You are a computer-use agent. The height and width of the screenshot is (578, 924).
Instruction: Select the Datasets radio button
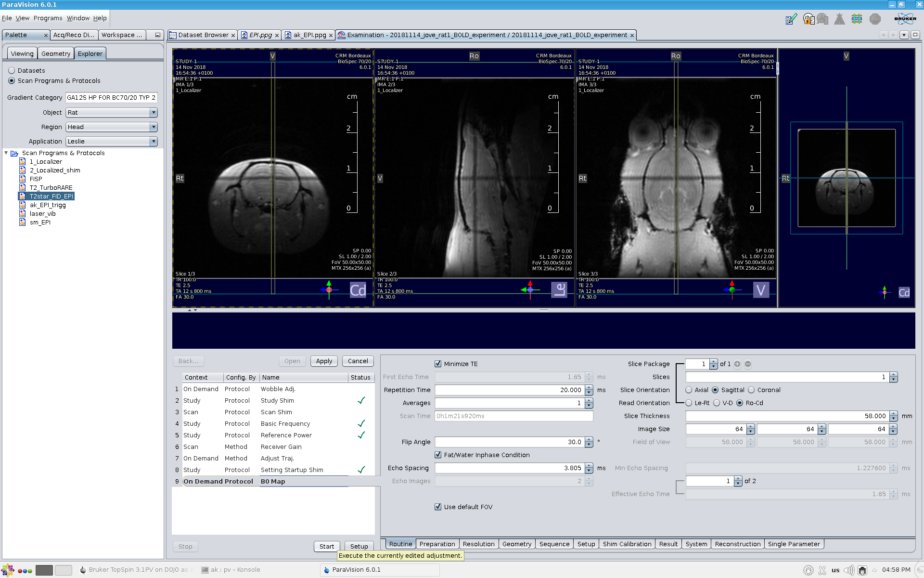tap(12, 71)
